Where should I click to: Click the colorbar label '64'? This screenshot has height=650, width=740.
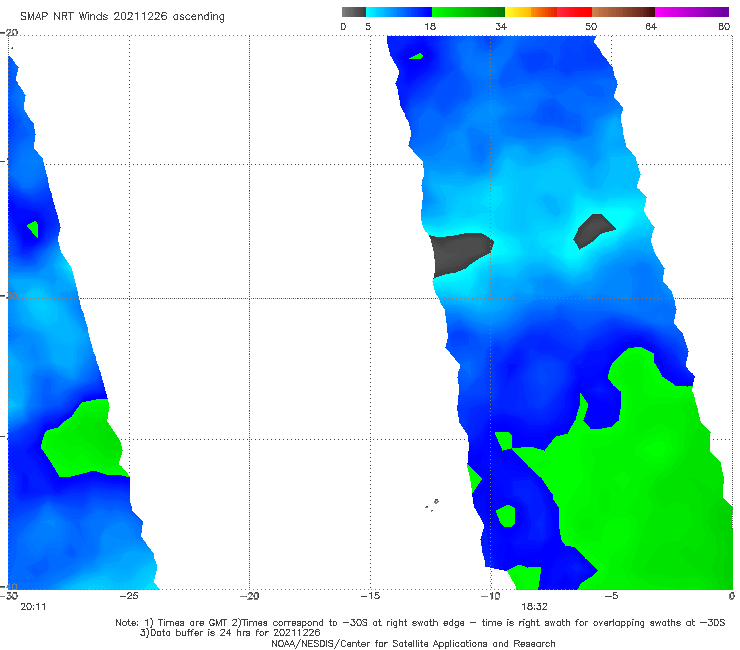point(651,26)
